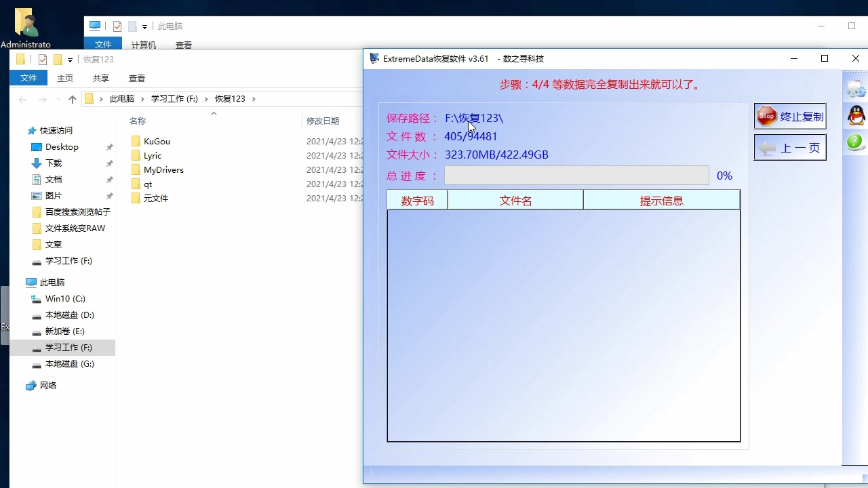868x488 pixels.
Task: Open the 计算机 tab in 此电脑 window
Action: [x=144, y=45]
